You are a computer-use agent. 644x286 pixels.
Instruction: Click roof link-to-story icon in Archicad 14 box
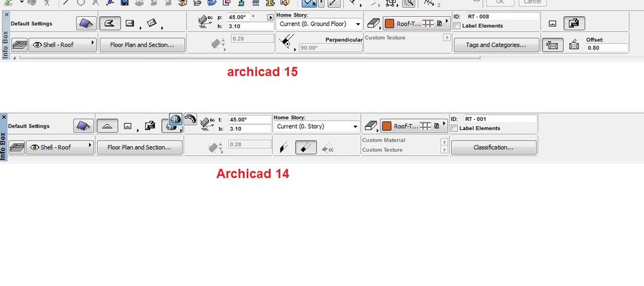150,126
